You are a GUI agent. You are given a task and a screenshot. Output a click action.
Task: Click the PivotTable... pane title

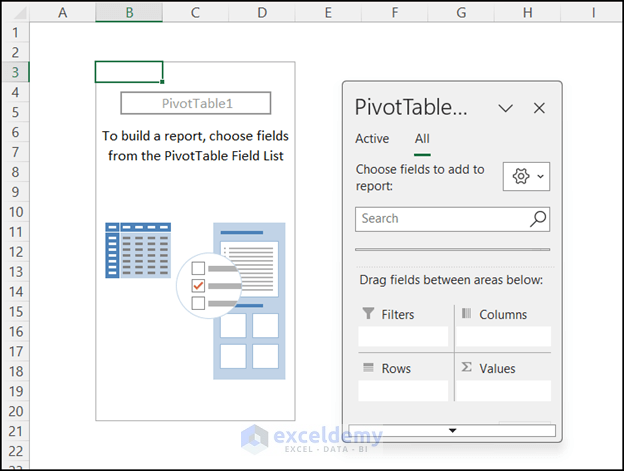click(411, 107)
